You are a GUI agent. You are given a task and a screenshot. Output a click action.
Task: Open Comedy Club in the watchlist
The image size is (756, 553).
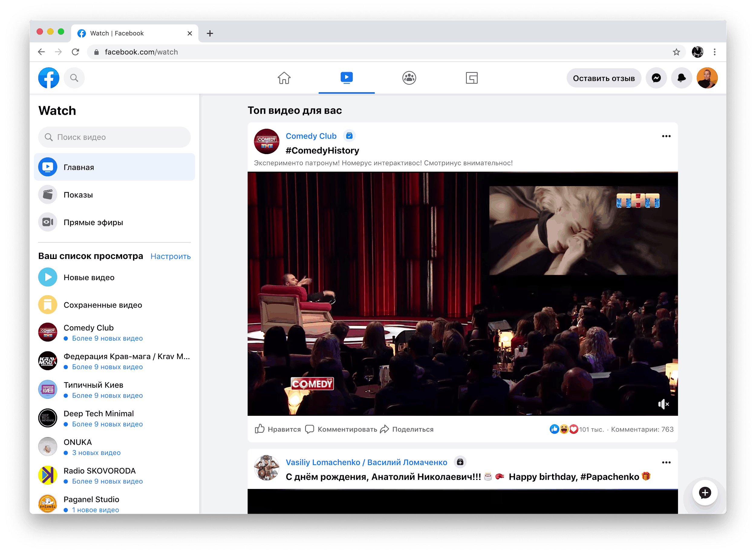coord(115,332)
